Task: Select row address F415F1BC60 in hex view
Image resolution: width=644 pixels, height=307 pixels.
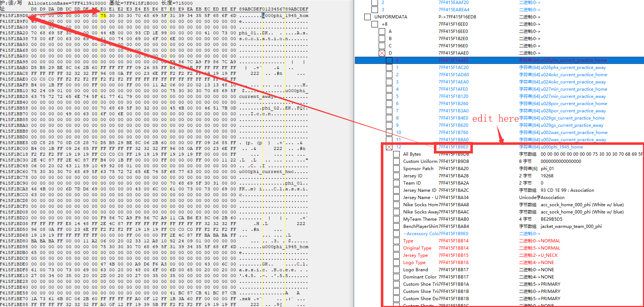Action: (x=14, y=172)
